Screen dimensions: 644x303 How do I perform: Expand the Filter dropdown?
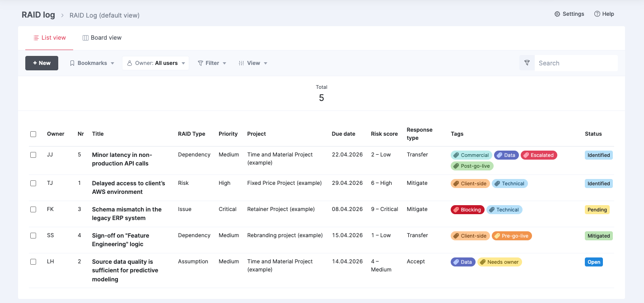212,63
